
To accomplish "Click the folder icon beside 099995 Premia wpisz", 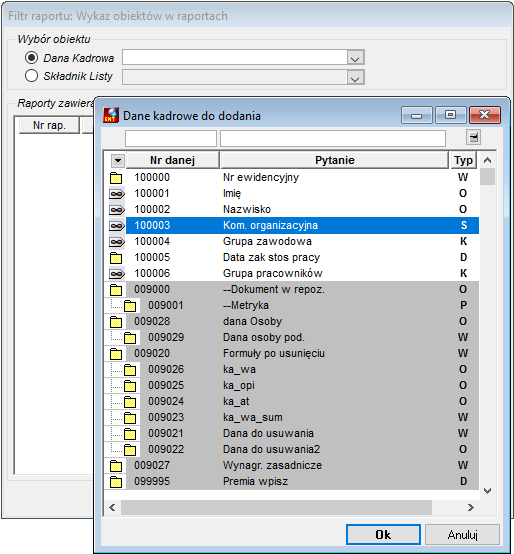I will (116, 482).
